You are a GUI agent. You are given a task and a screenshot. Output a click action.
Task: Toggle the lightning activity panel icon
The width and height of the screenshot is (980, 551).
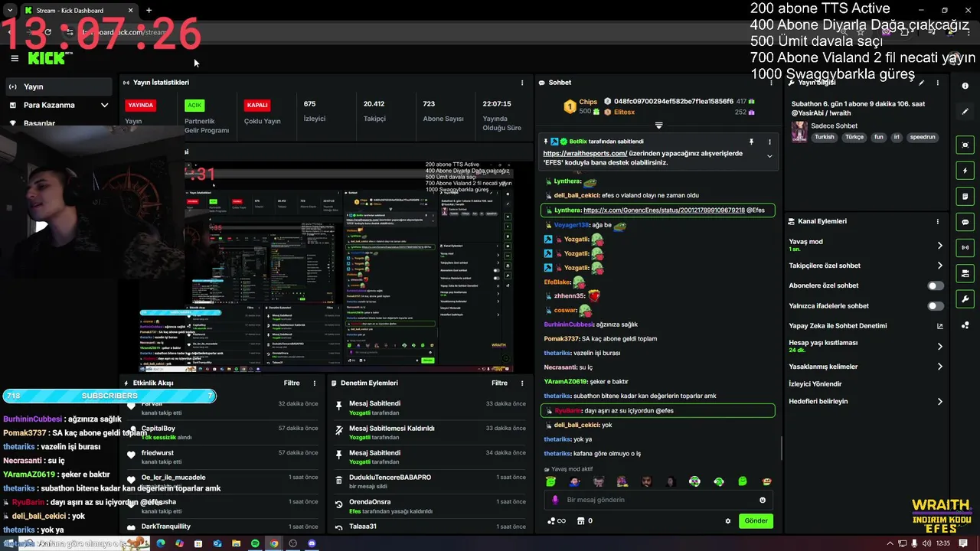click(x=965, y=171)
